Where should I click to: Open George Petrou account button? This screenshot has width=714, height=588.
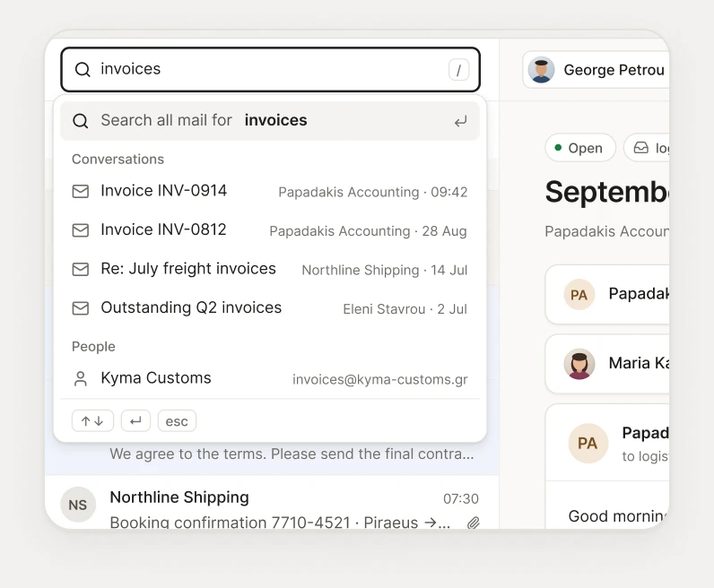(596, 70)
